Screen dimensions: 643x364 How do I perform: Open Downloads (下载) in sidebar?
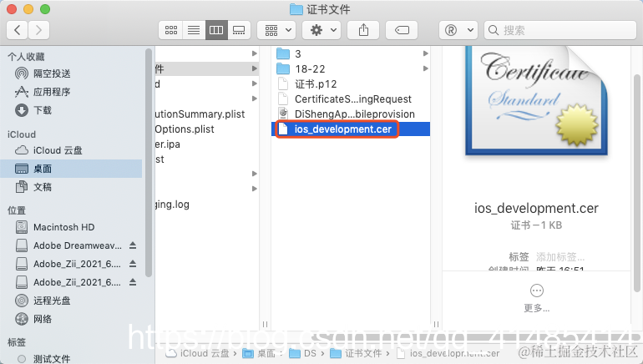[x=33, y=110]
